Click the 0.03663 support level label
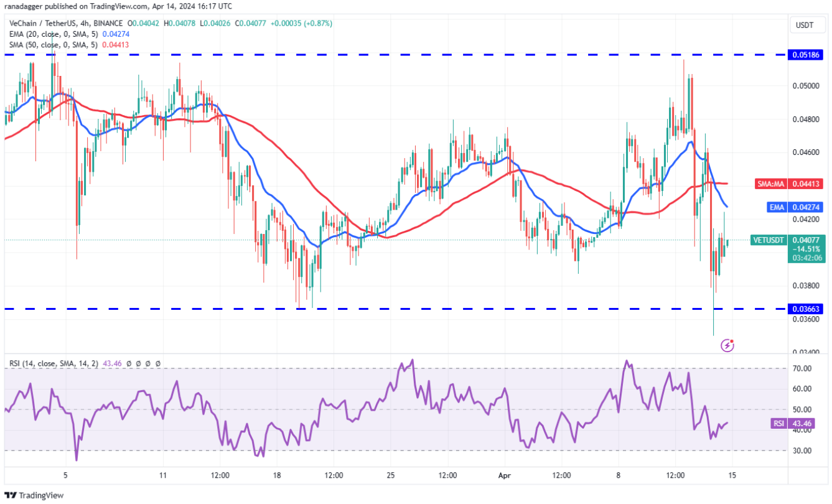832x504 pixels. tap(806, 309)
